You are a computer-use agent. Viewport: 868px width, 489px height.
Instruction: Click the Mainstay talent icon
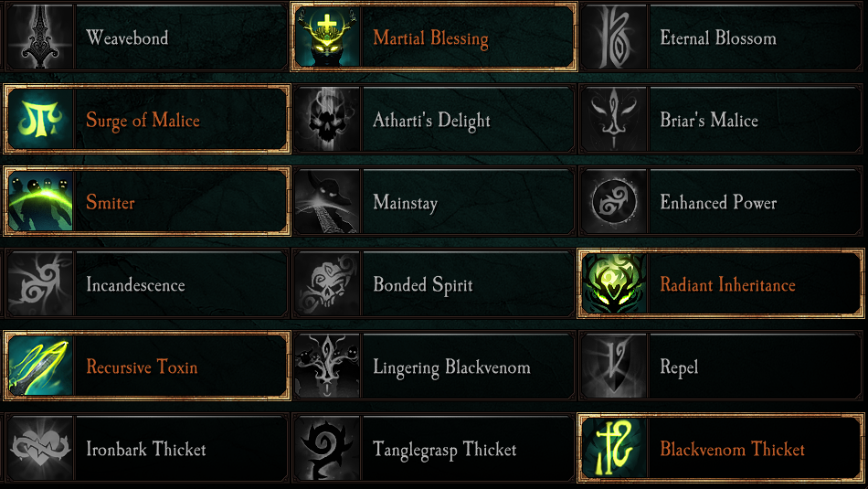(327, 202)
